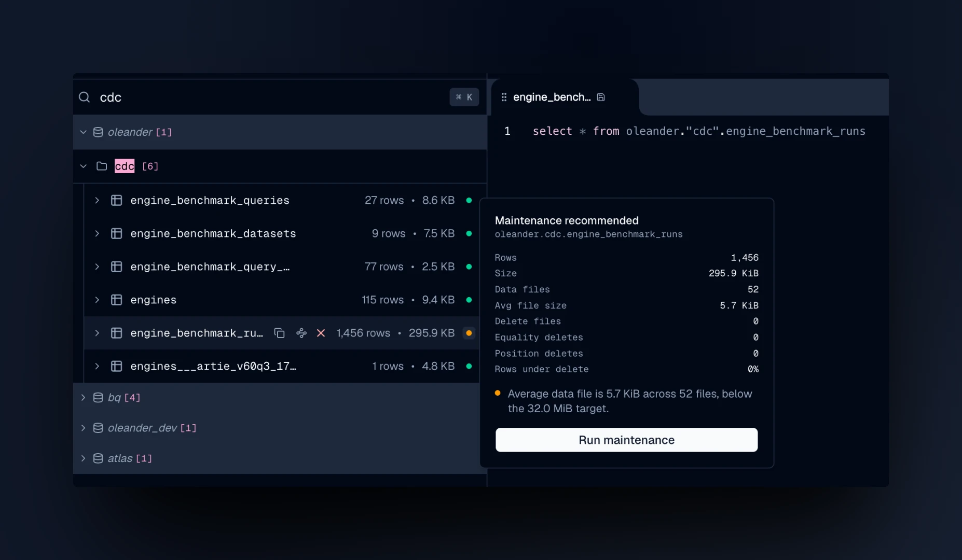Expand the oleander_dev catalog
This screenshot has height=560, width=962.
(x=83, y=428)
